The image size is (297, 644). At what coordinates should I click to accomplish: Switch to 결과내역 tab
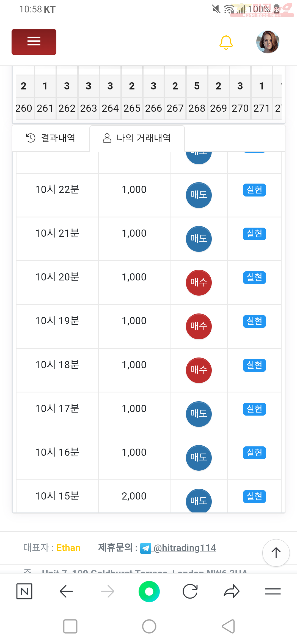pyautogui.click(x=51, y=138)
